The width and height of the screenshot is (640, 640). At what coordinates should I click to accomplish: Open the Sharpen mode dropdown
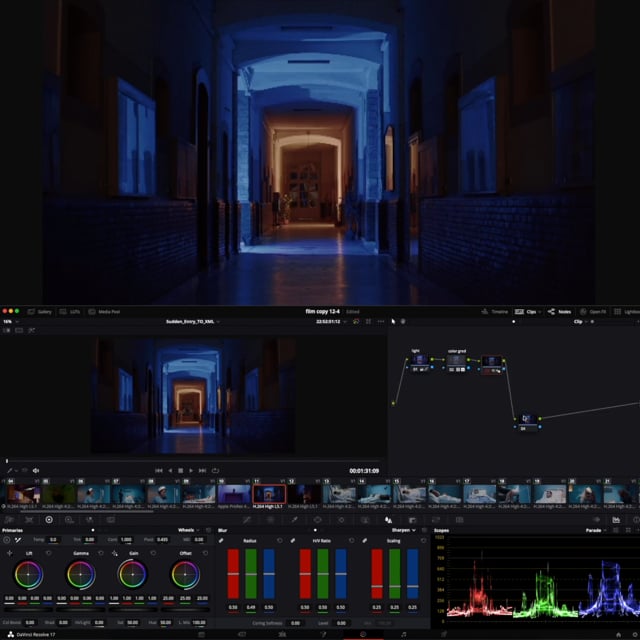click(403, 530)
